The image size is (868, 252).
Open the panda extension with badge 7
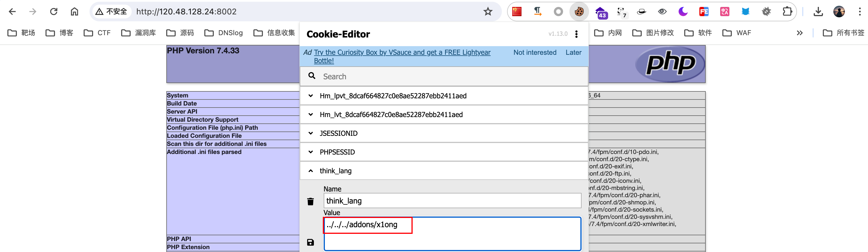pos(621,12)
